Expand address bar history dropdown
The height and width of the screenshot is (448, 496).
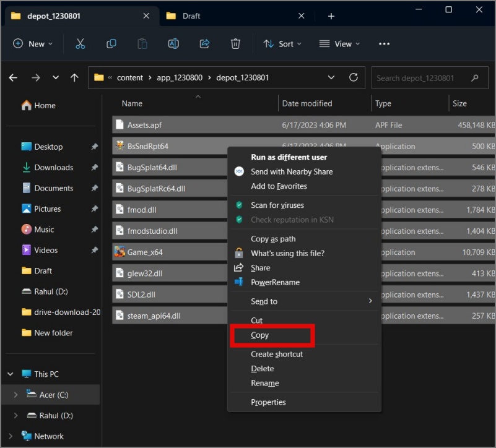(x=331, y=77)
